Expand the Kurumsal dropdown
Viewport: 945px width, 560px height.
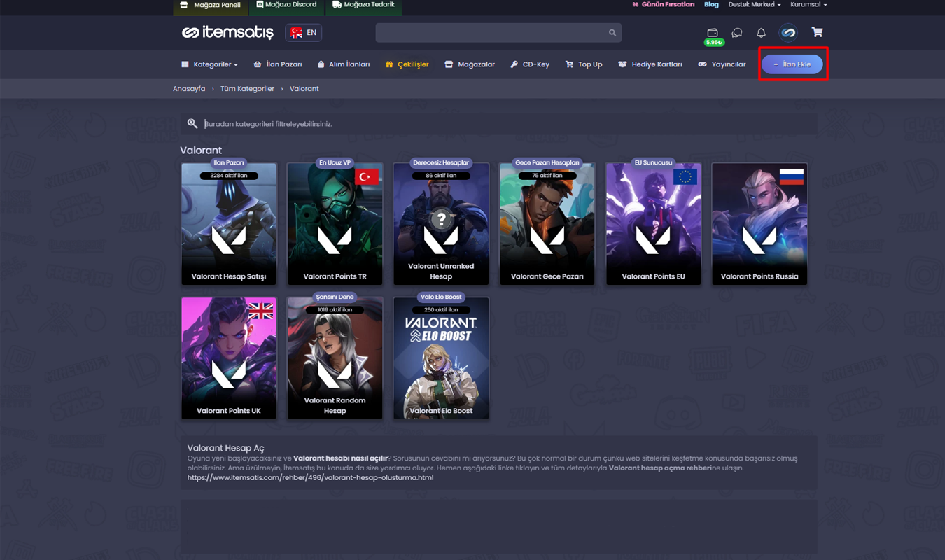coord(808,5)
